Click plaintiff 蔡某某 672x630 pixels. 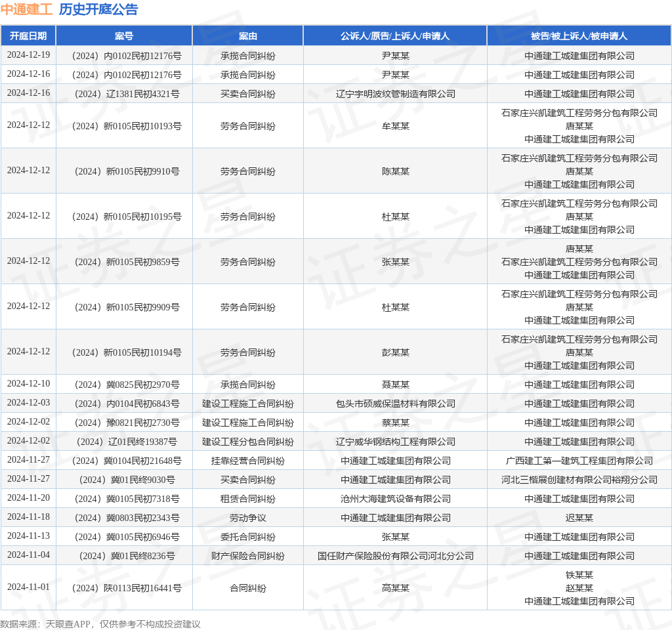pos(395,423)
